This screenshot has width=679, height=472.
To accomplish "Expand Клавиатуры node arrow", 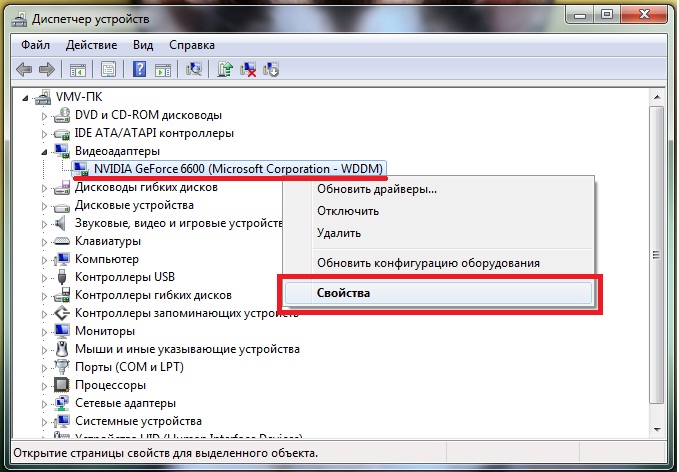I will 44,242.
